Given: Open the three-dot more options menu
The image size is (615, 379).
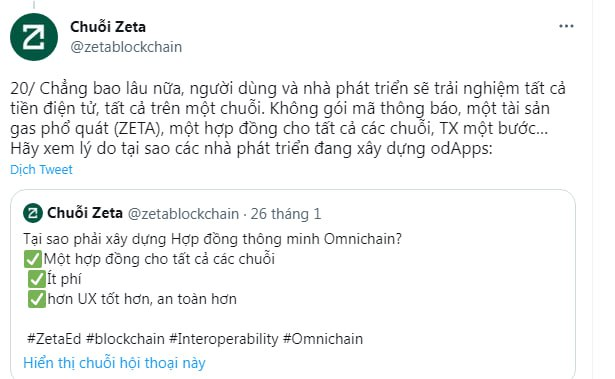Looking at the screenshot, I should (x=566, y=26).
